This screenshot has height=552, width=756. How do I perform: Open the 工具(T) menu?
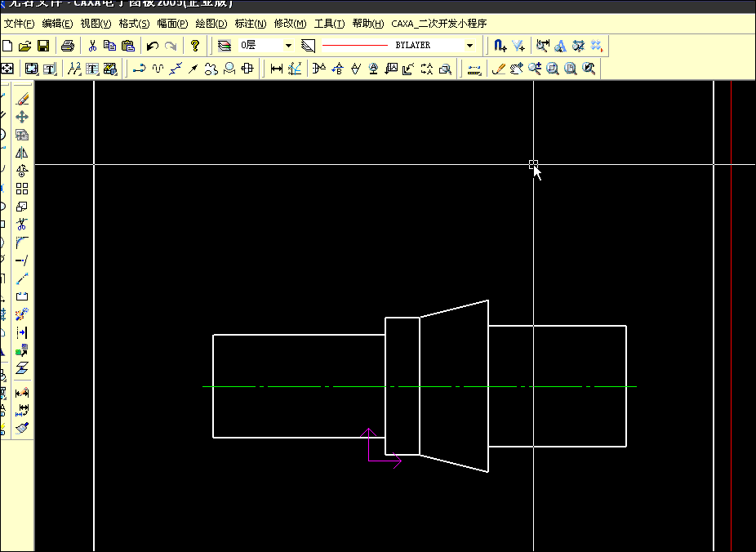point(329,24)
